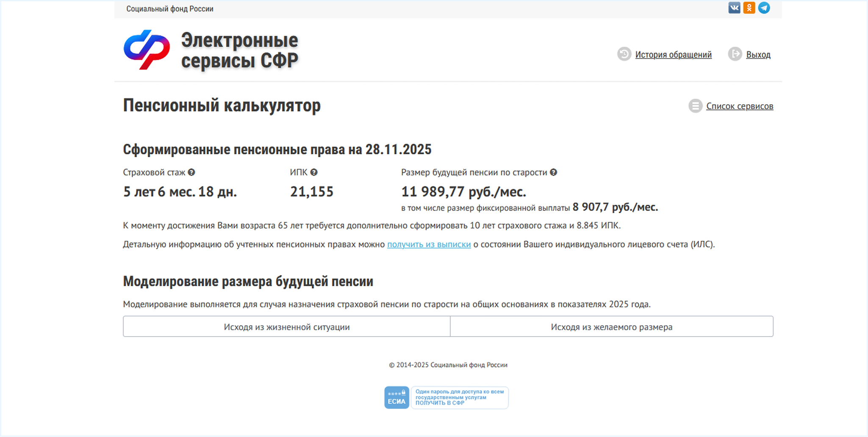Show help for Размер будущей пенсии
The width and height of the screenshot is (868, 437).
tap(553, 173)
